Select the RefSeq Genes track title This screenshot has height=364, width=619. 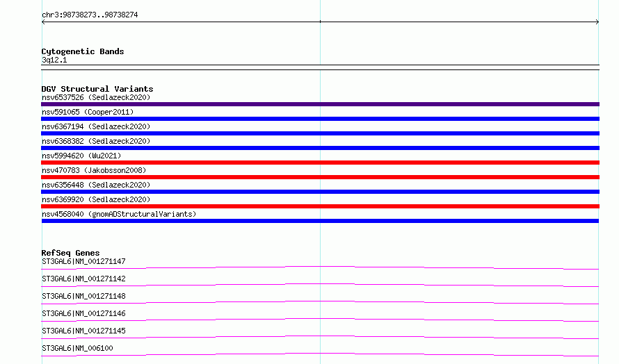pos(70,253)
